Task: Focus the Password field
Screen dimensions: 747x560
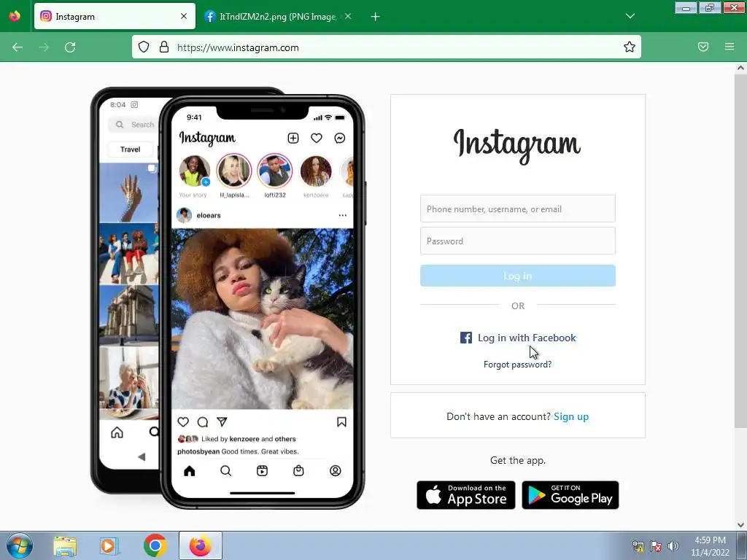Action: 517,241
